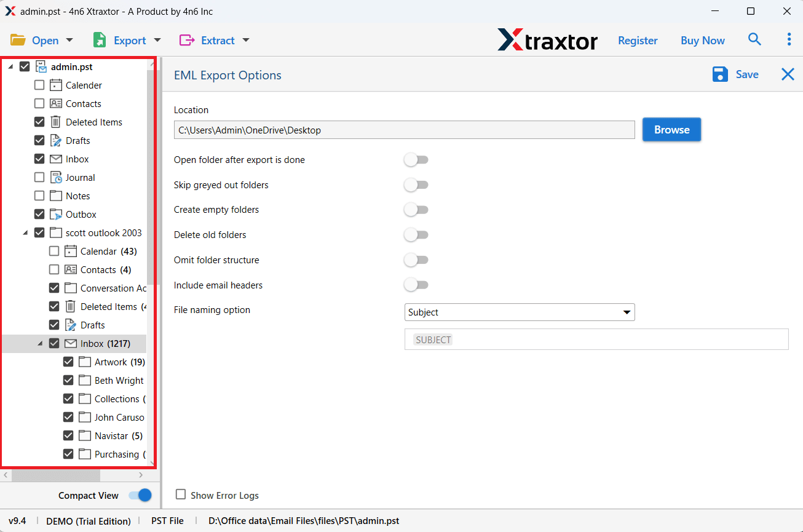Click the Calender folder icon

pos(55,85)
